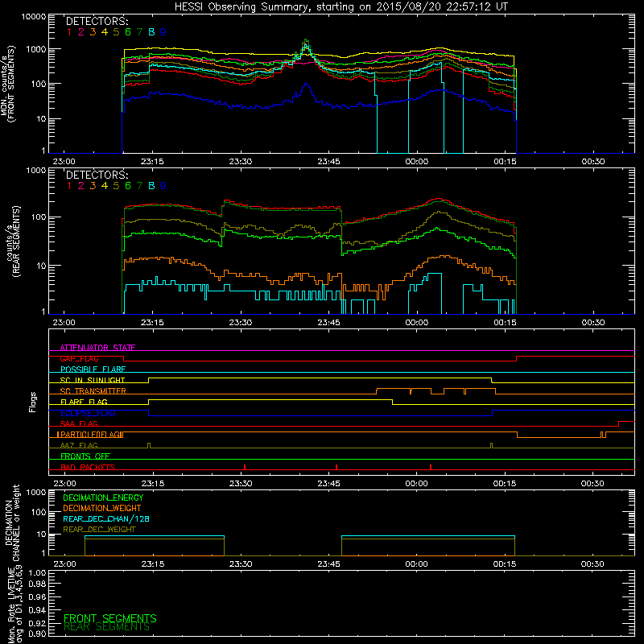
Task: Click the BAD_PACKETS label
Action: coord(88,467)
